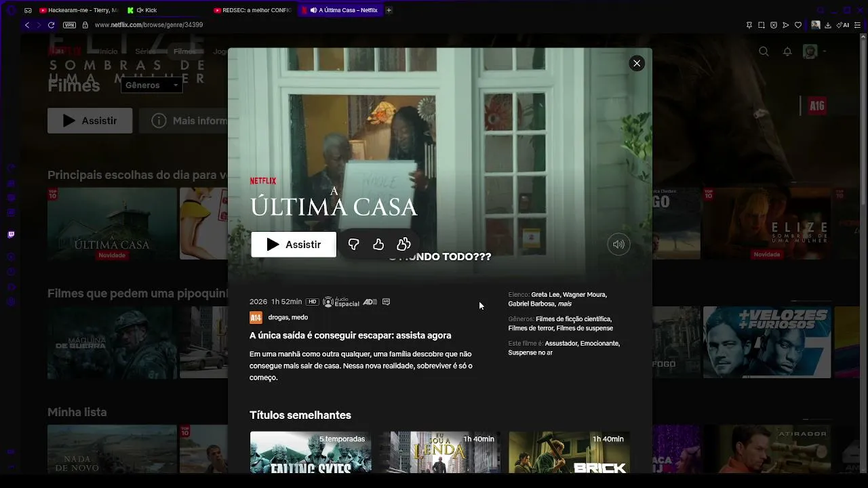Rate with double thumbs up icon
The width and height of the screenshot is (868, 488).
pyautogui.click(x=403, y=245)
